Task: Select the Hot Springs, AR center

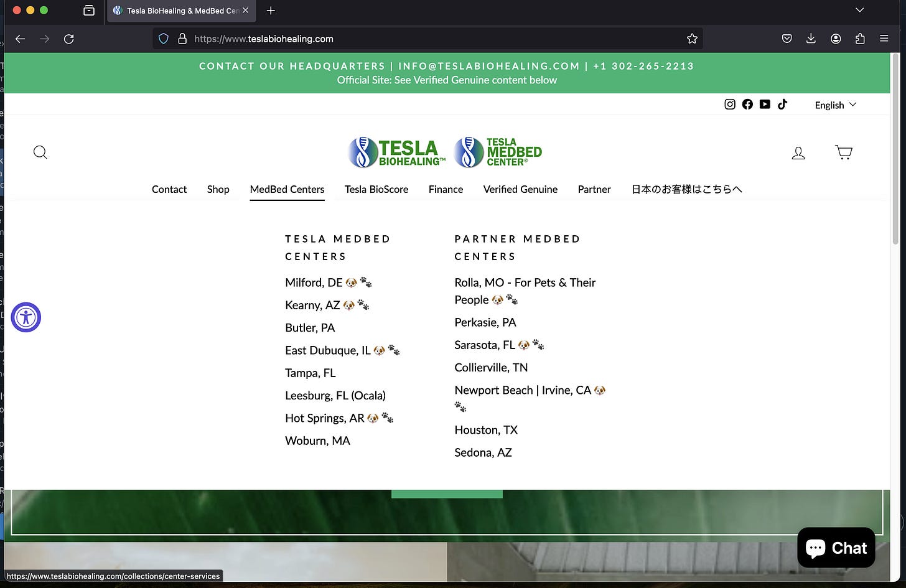Action: [x=339, y=418]
